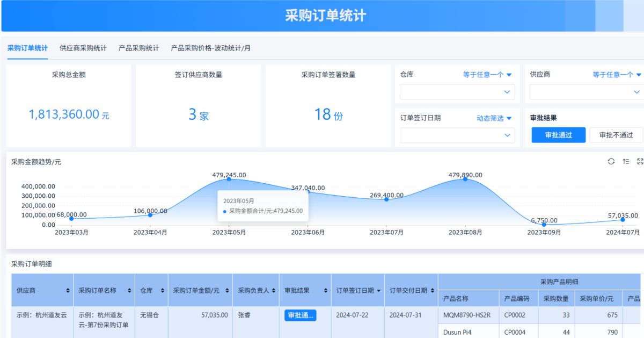Open 产品采购价格-波动统计/月 tab
The image size is (644, 338).
[x=210, y=48]
